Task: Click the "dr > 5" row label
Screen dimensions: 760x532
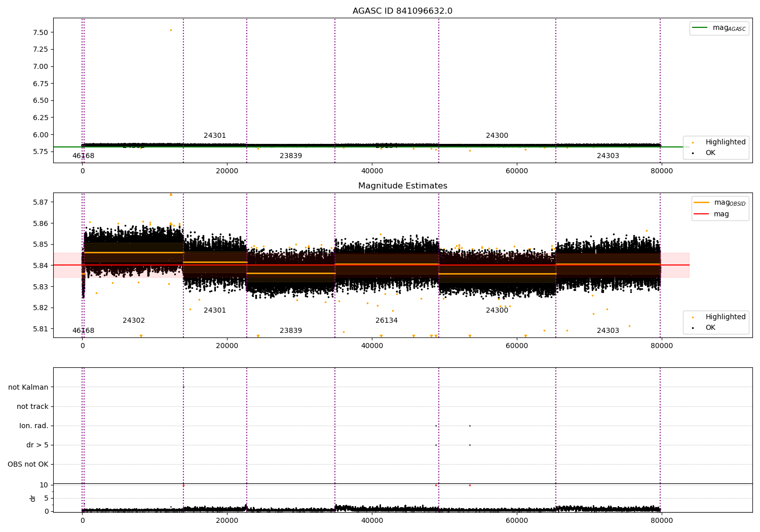Action: (37, 445)
